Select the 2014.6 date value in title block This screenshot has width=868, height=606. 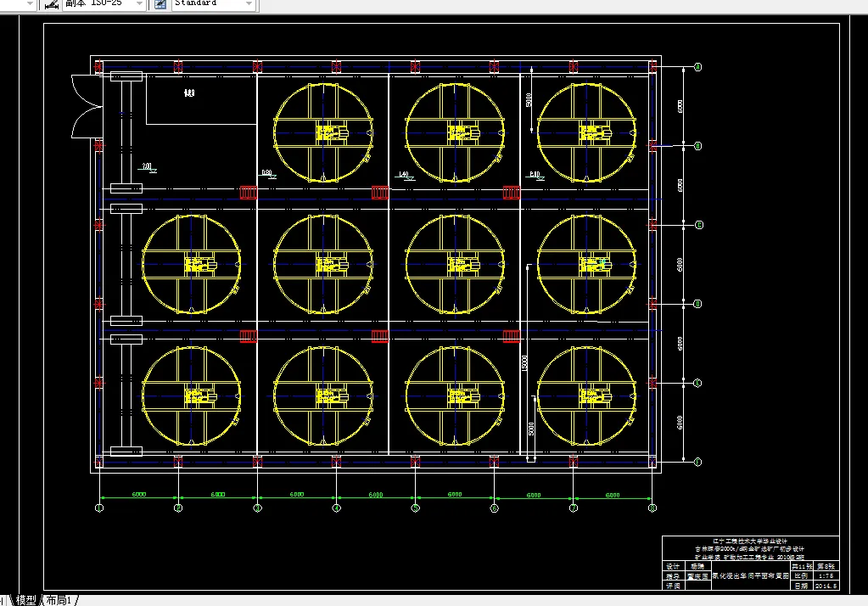coord(826,586)
